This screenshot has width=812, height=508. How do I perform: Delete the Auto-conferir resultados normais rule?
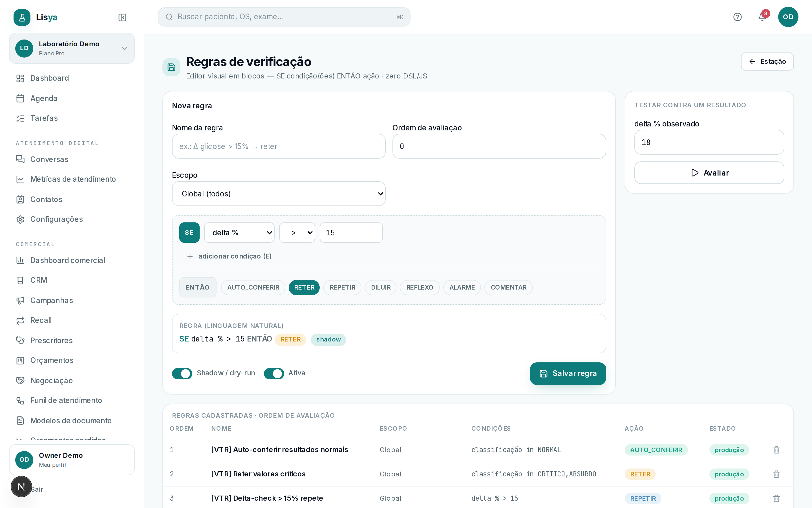click(776, 450)
